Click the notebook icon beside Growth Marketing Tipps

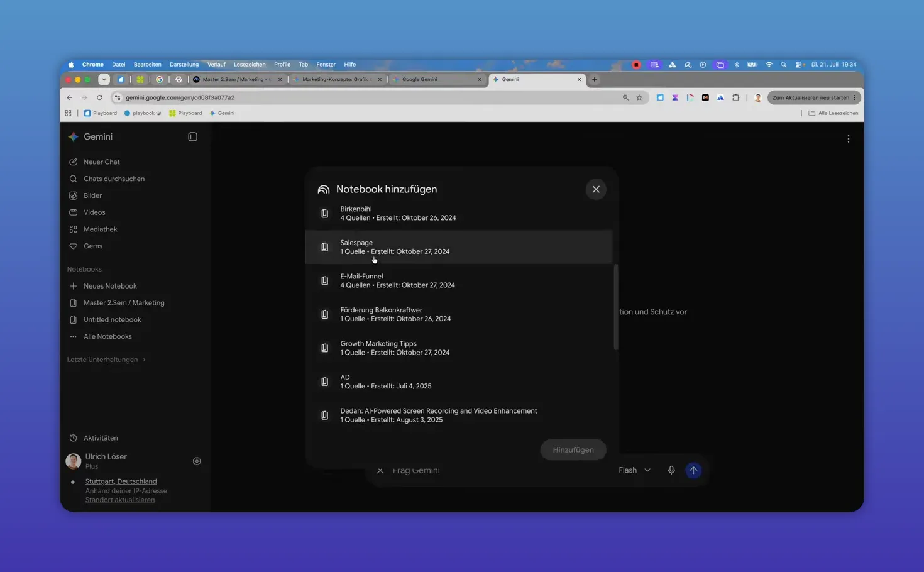[324, 348]
